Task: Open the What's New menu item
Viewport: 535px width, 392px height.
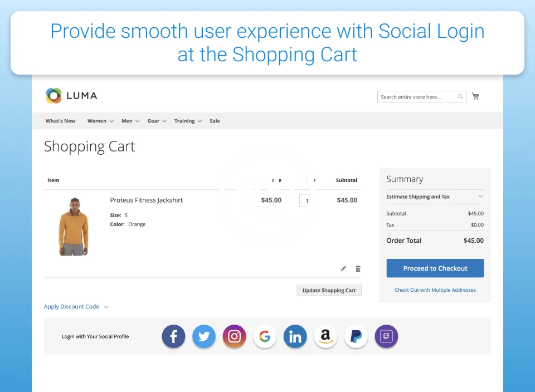Action: (60, 121)
